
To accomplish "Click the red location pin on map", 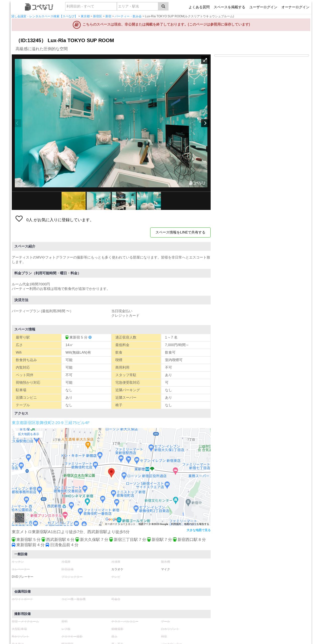I will point(111,472).
